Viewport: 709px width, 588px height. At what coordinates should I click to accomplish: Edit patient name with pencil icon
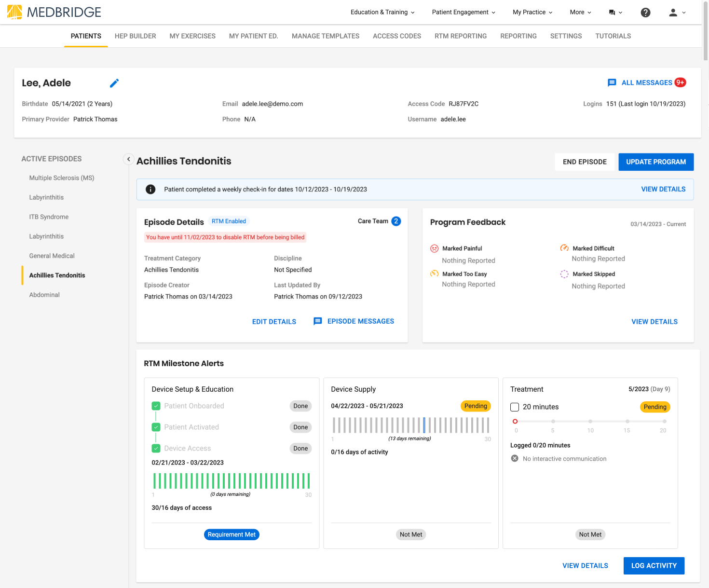tap(114, 83)
